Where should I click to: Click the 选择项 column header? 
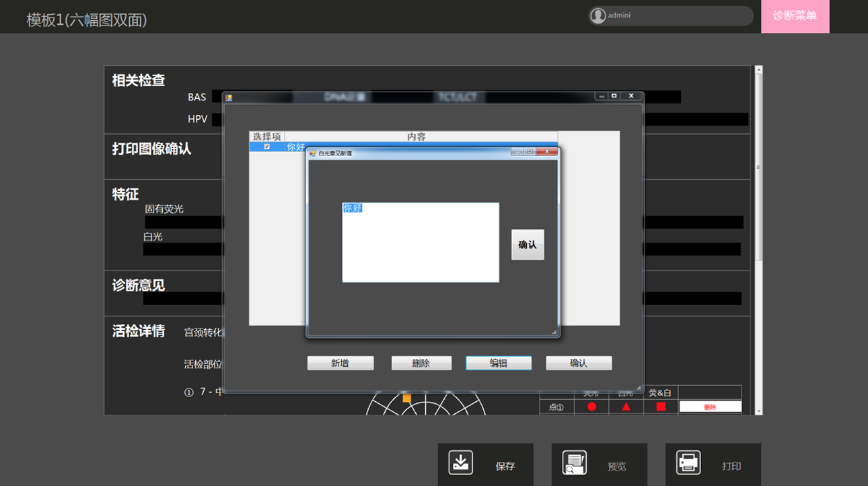(x=267, y=137)
